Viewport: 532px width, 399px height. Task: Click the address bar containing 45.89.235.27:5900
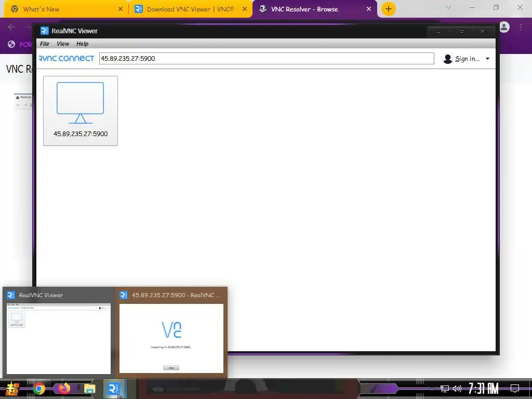267,58
